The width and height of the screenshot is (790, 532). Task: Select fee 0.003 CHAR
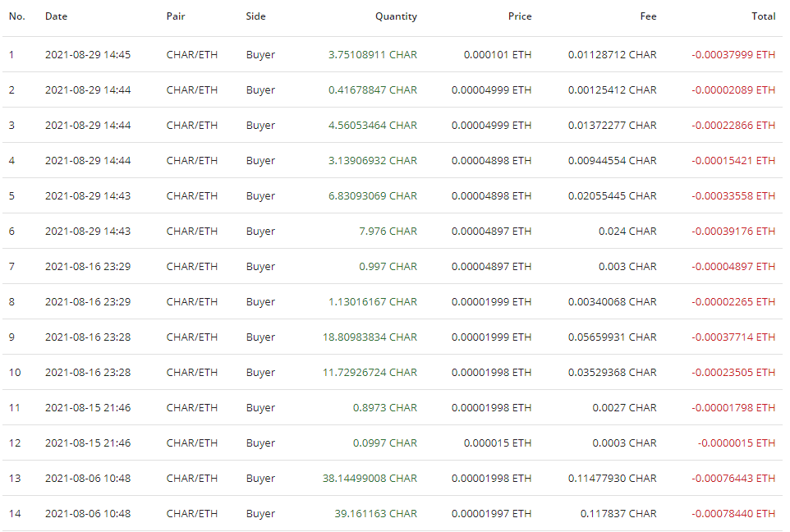(627, 266)
